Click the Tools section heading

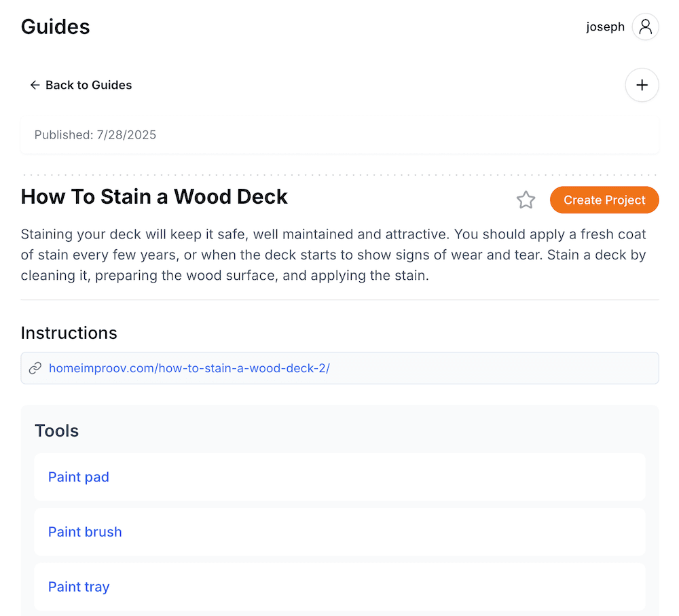(x=56, y=431)
